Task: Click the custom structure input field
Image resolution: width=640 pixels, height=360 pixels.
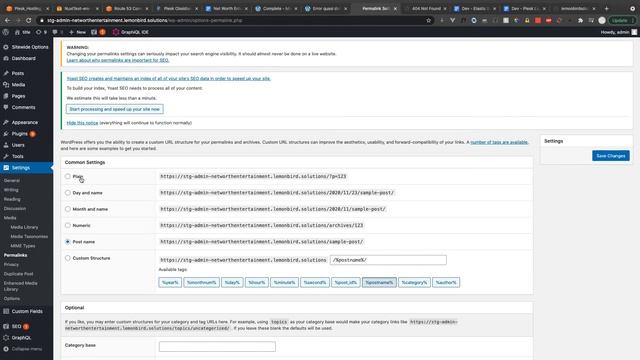Action: coord(388,260)
